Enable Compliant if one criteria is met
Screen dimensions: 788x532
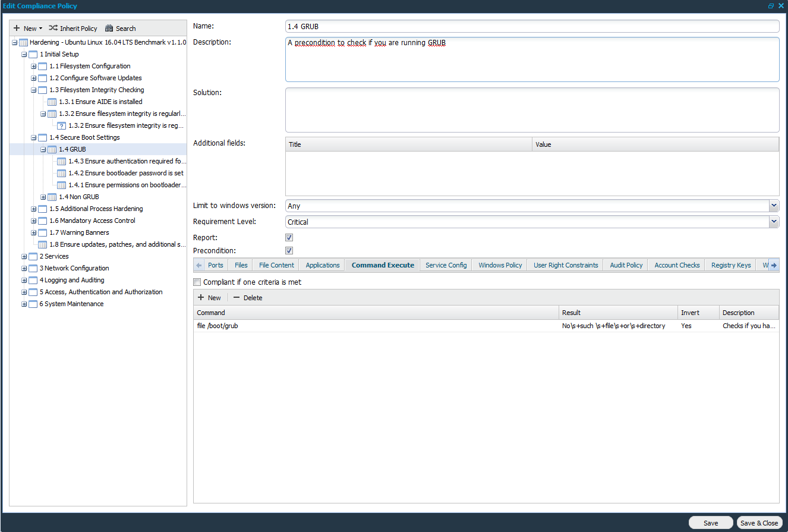tap(197, 282)
